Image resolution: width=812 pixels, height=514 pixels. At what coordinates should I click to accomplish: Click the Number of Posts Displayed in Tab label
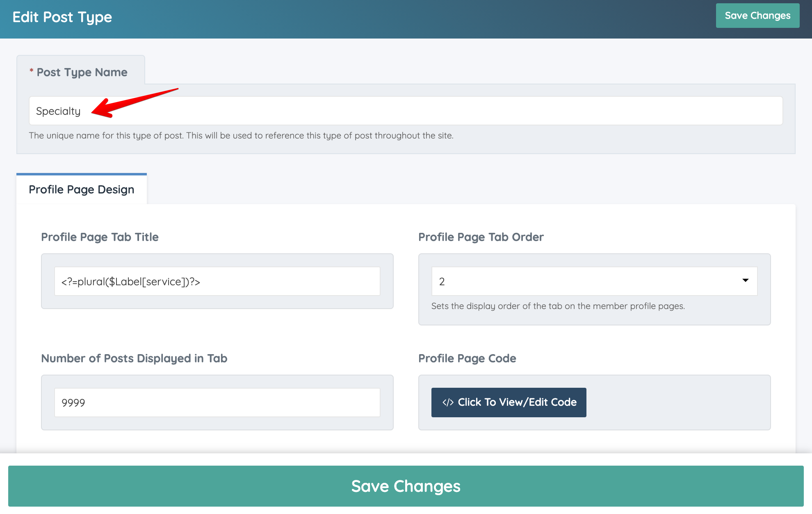pyautogui.click(x=134, y=358)
